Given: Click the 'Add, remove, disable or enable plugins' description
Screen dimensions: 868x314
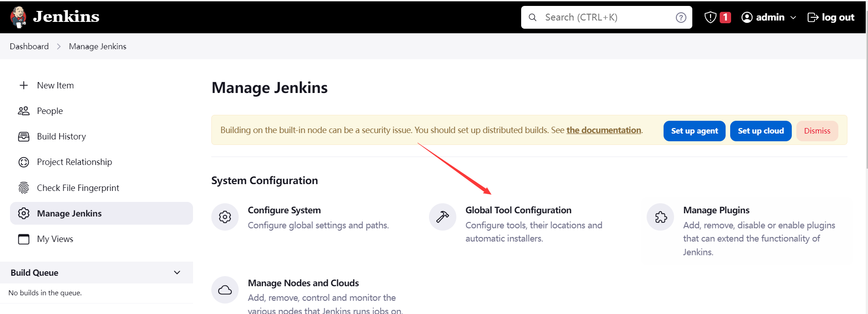Looking at the screenshot, I should point(759,238).
